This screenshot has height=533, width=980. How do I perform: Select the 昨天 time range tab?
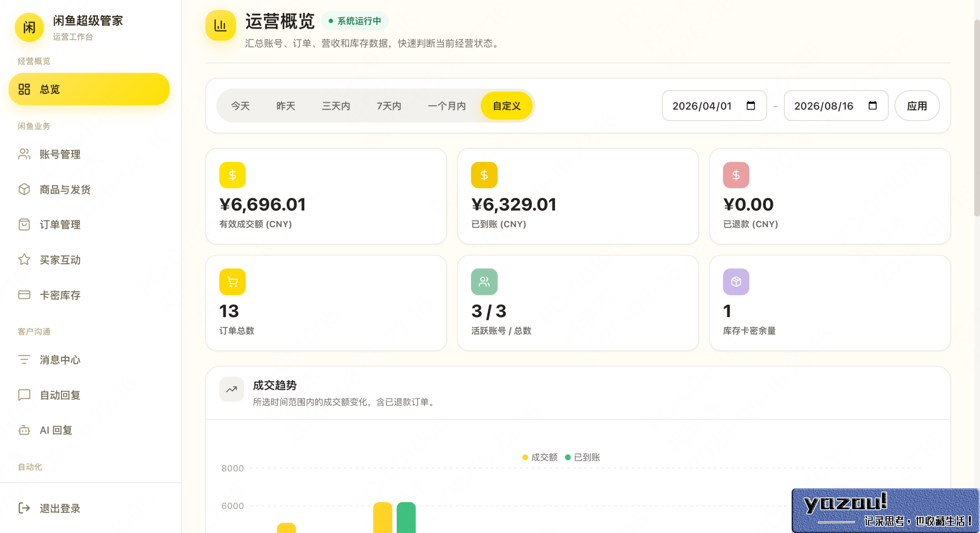click(x=286, y=106)
